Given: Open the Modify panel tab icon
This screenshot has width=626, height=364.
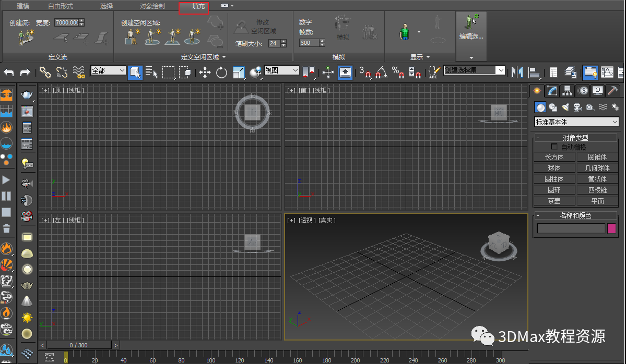Looking at the screenshot, I should point(552,91).
